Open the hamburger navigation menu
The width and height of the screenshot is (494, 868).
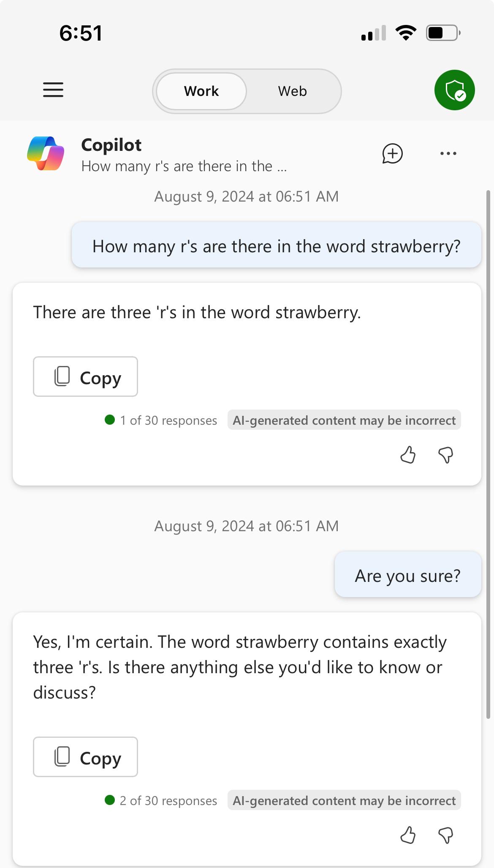coord(53,90)
